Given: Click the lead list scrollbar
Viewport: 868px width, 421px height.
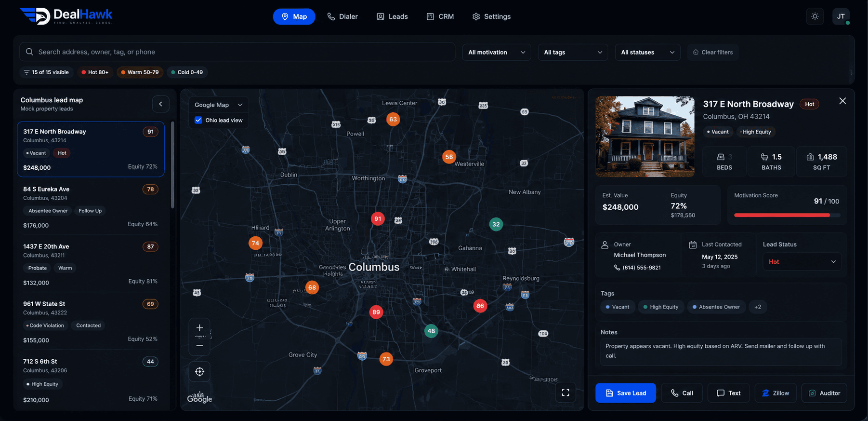Looking at the screenshot, I should pyautogui.click(x=172, y=165).
